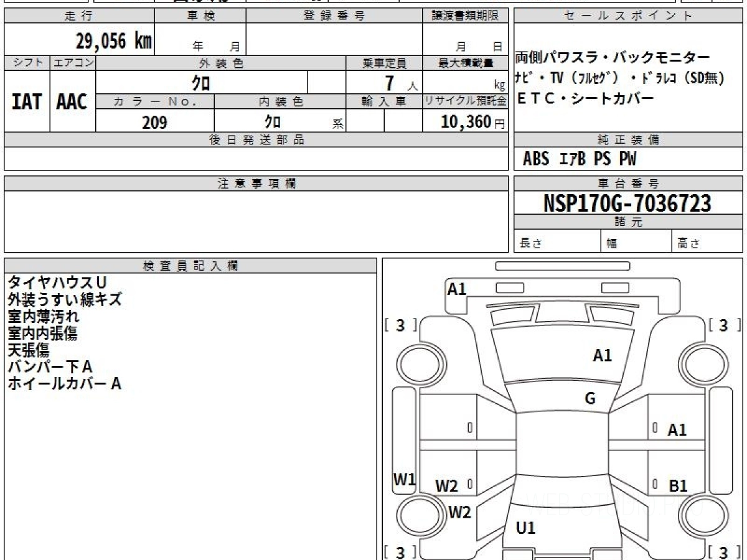Click the 検査員記入欄 header
The width and height of the screenshot is (747, 560).
click(x=190, y=266)
